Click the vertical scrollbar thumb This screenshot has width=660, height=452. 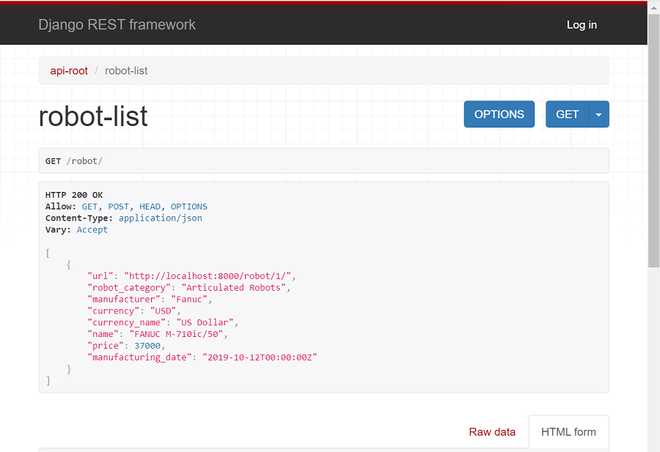pos(653,140)
